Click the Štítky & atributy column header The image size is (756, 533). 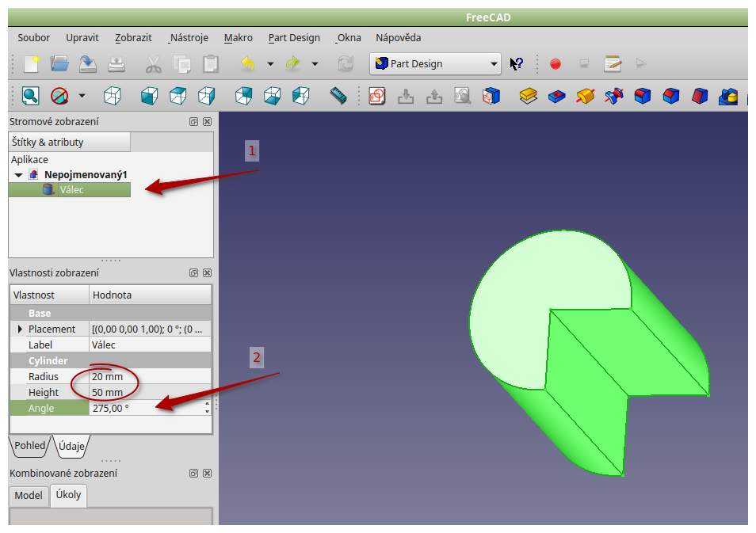(69, 143)
